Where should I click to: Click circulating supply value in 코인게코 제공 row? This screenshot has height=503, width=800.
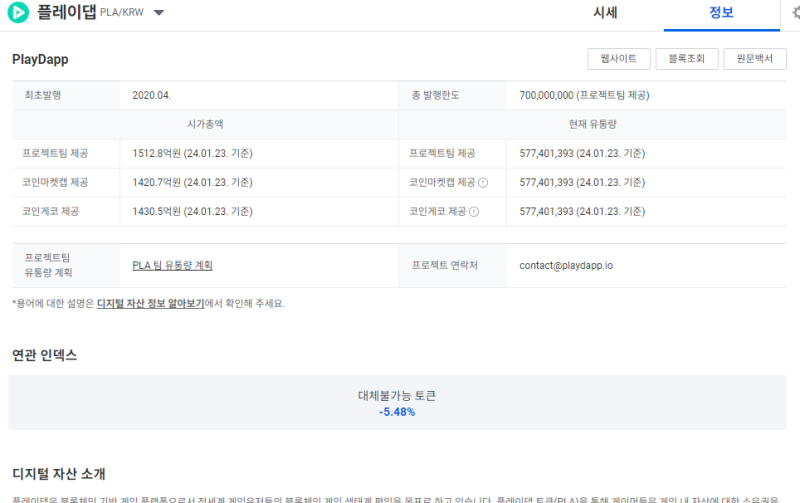[582, 212]
